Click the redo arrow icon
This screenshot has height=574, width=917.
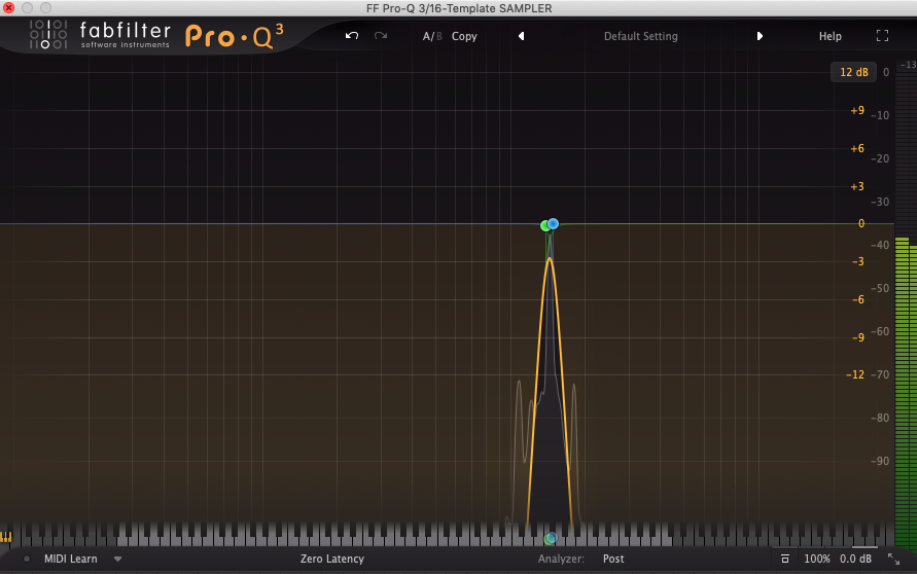tap(380, 36)
